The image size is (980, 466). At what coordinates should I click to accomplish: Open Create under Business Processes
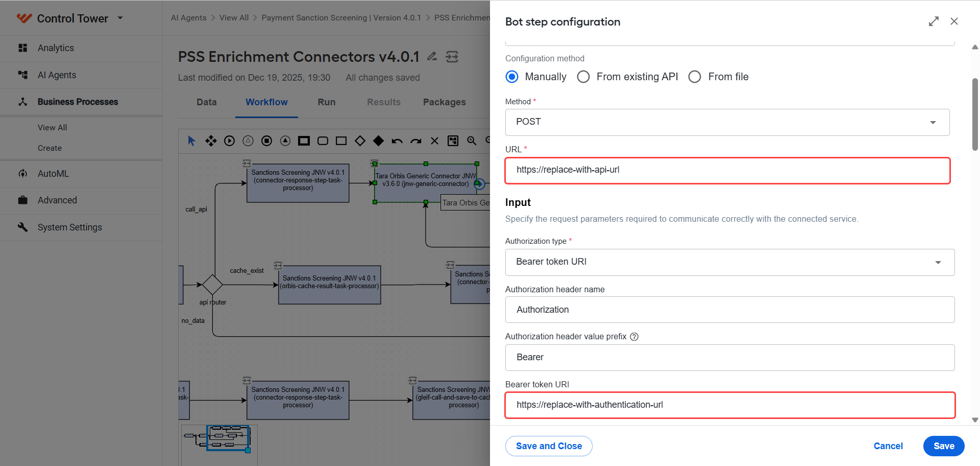click(50, 148)
